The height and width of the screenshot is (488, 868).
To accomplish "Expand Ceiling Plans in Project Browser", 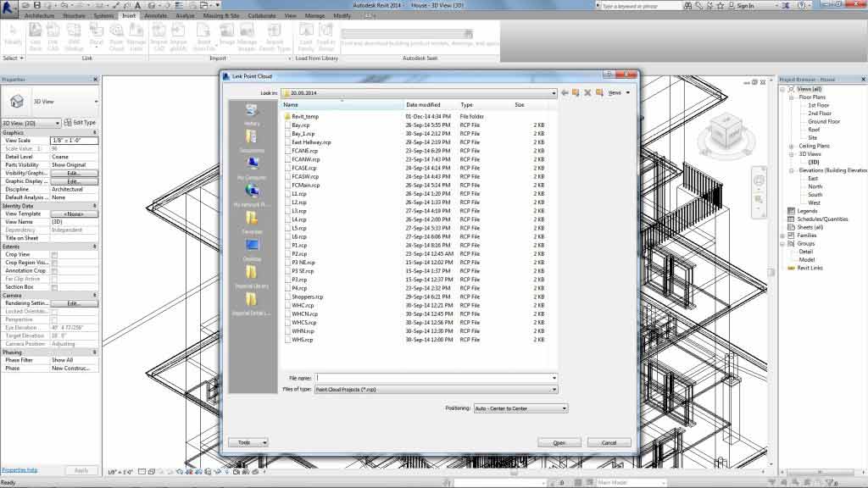I will point(791,146).
